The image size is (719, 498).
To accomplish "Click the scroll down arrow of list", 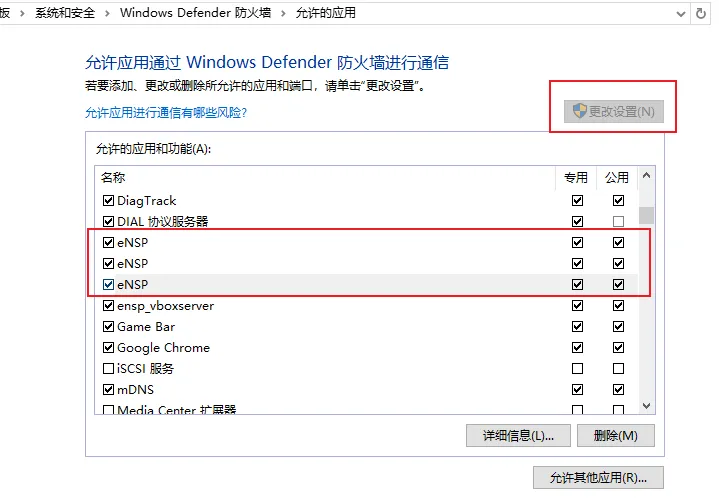I will [x=647, y=406].
